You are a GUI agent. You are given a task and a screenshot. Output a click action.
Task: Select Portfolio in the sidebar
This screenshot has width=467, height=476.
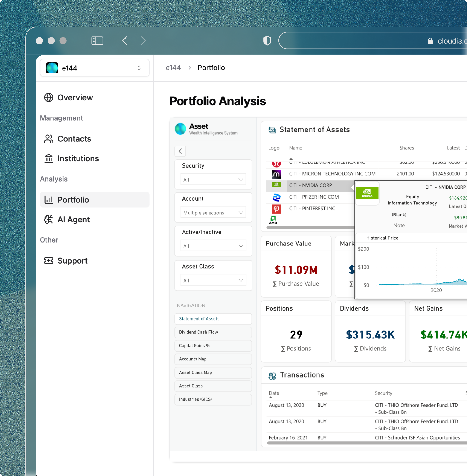[x=95, y=200]
